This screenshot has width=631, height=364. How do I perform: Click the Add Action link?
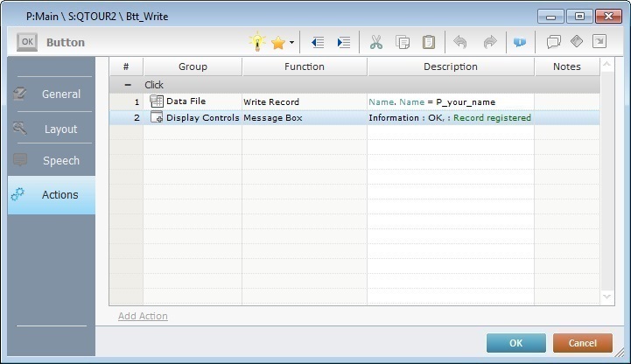point(143,316)
